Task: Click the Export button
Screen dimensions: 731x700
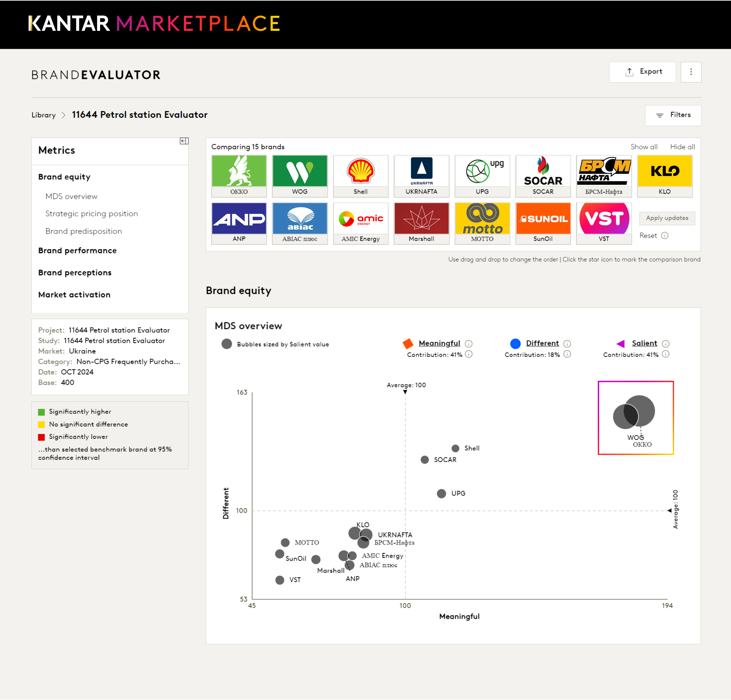Action: click(643, 72)
